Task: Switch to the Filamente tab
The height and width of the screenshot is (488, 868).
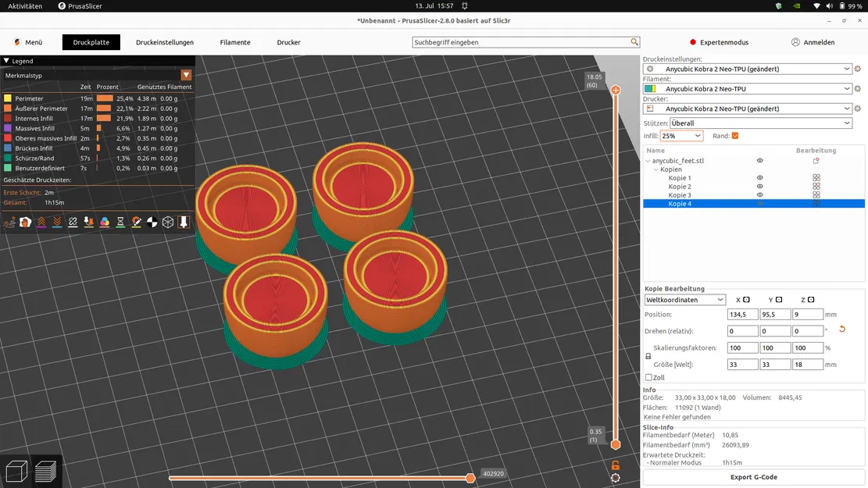Action: pyautogui.click(x=235, y=42)
